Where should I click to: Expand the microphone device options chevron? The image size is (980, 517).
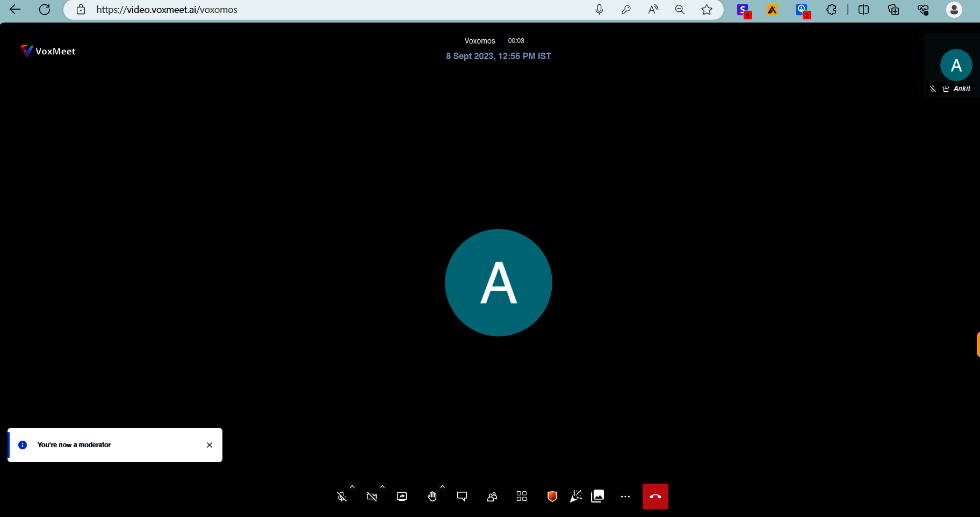click(x=352, y=486)
